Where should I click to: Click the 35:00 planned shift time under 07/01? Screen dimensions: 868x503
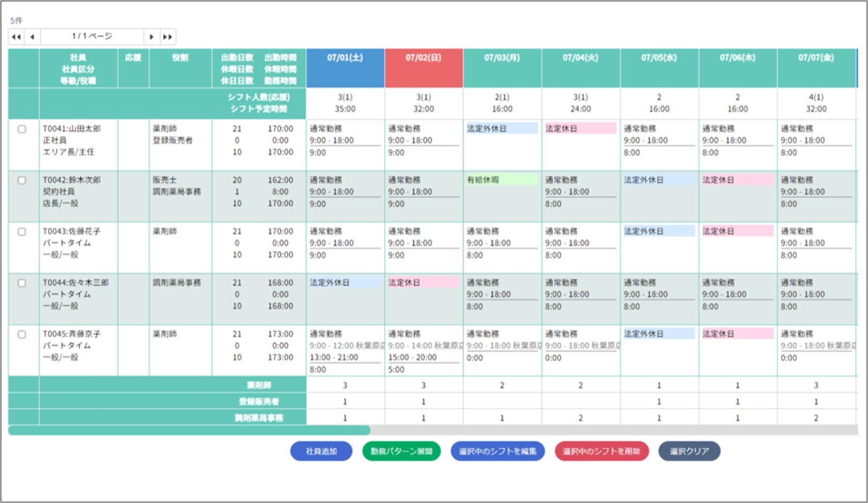[345, 109]
